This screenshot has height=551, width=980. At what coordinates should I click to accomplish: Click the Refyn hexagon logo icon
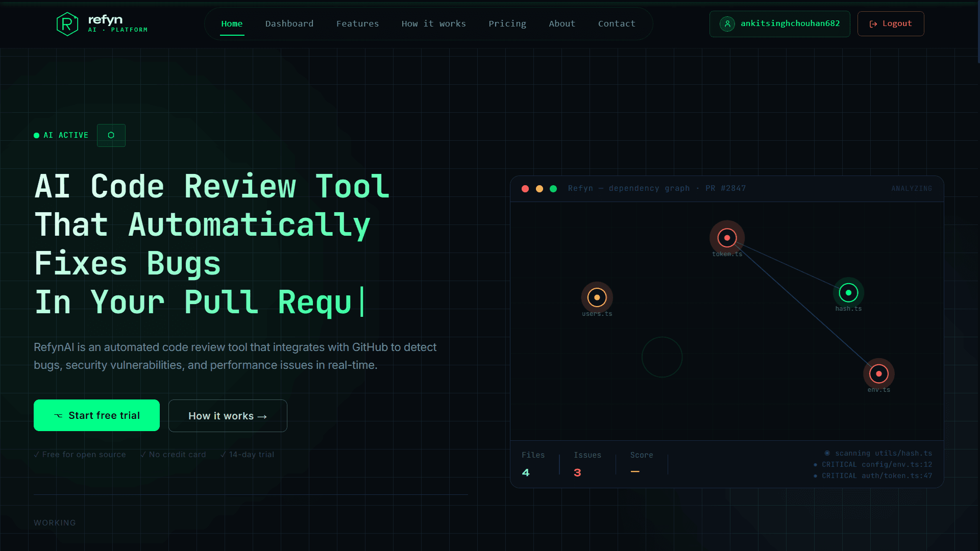coord(67,24)
